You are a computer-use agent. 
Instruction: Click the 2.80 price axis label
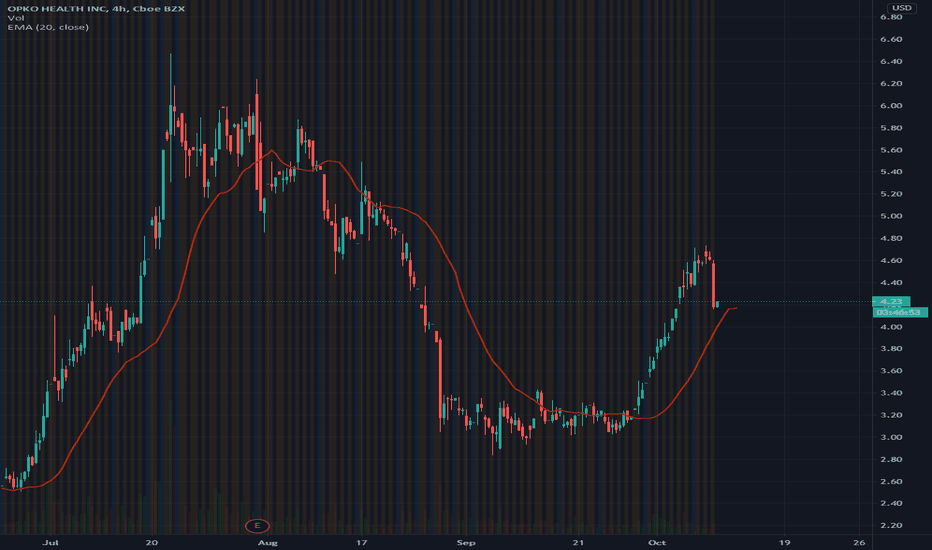pyautogui.click(x=891, y=459)
